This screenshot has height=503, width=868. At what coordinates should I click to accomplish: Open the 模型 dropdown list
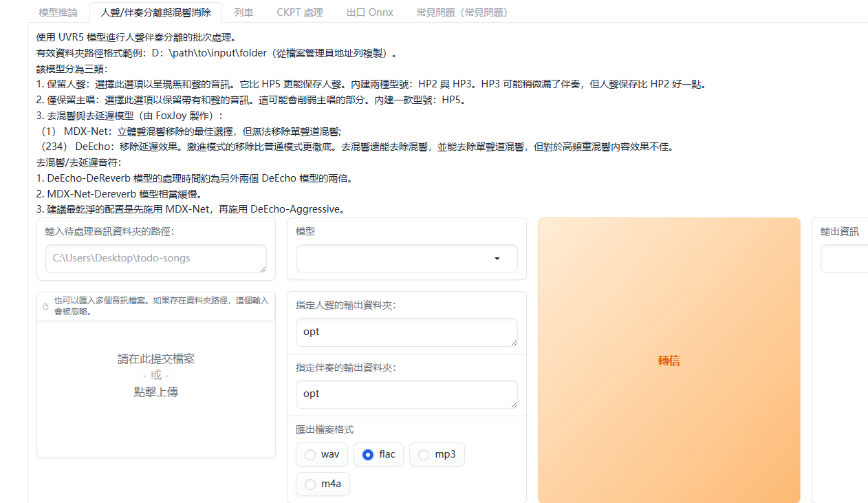coord(406,259)
